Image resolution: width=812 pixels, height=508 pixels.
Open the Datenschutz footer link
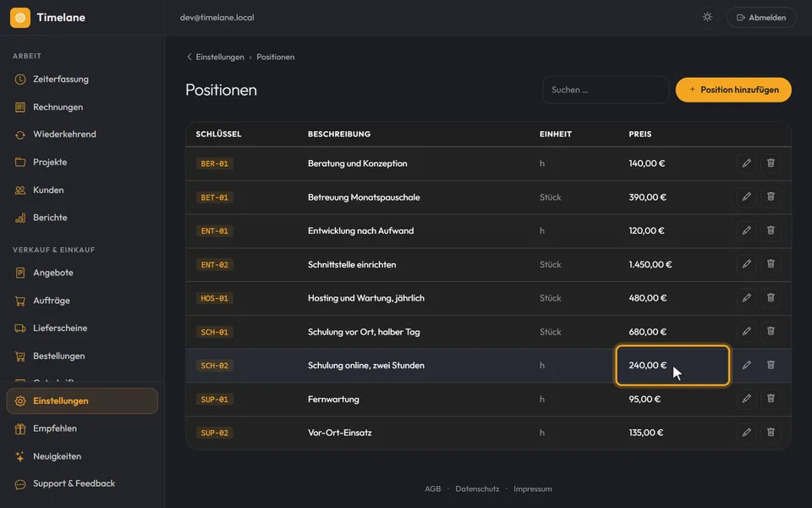(477, 489)
